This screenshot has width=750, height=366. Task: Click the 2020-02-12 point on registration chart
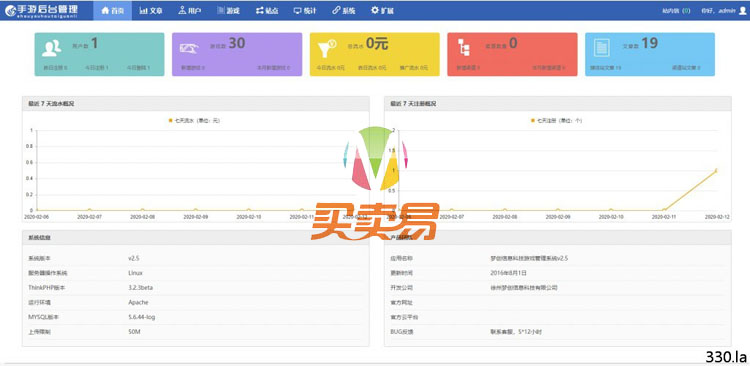coord(717,170)
